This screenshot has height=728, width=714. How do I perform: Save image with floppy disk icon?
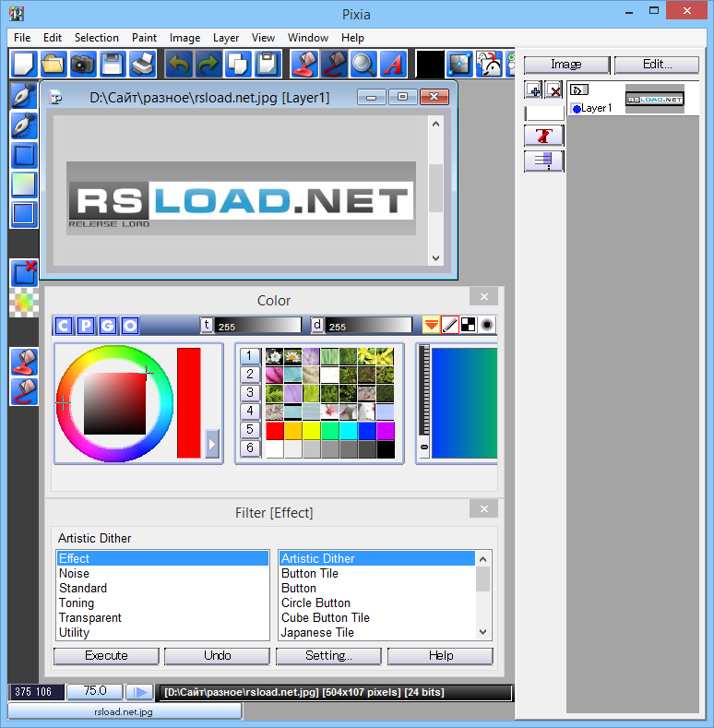tap(113, 64)
